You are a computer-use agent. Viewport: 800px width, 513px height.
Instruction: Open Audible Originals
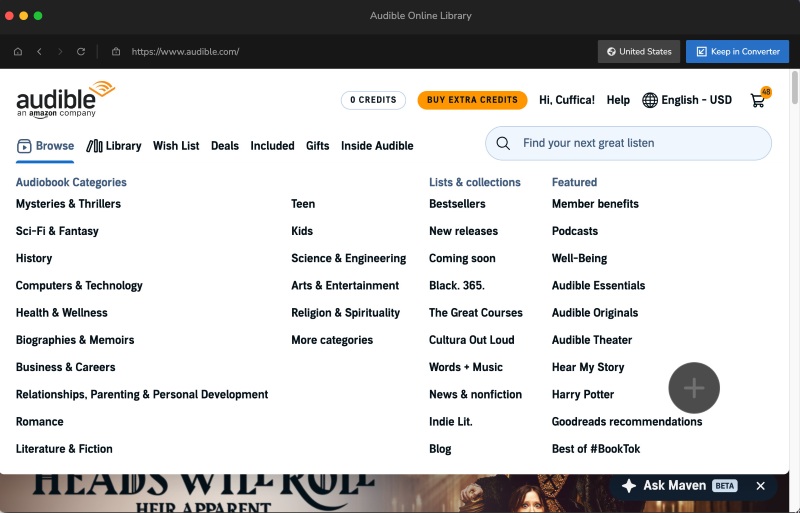(595, 313)
